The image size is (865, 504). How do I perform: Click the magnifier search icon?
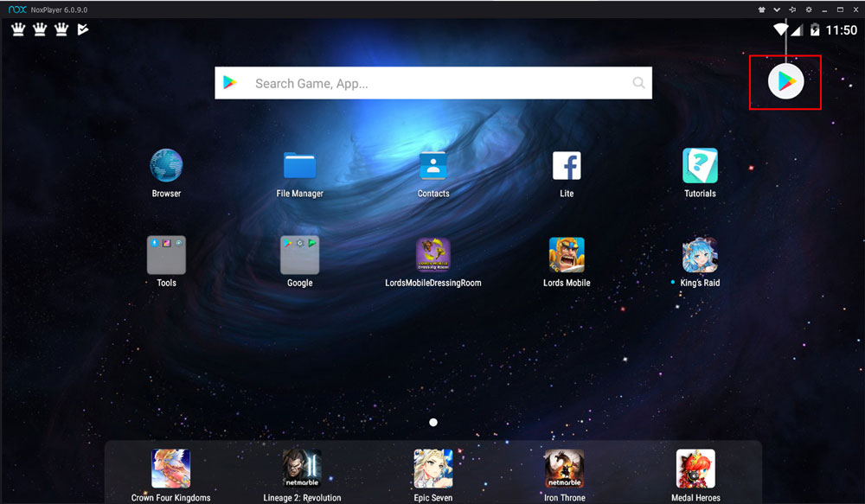click(639, 83)
